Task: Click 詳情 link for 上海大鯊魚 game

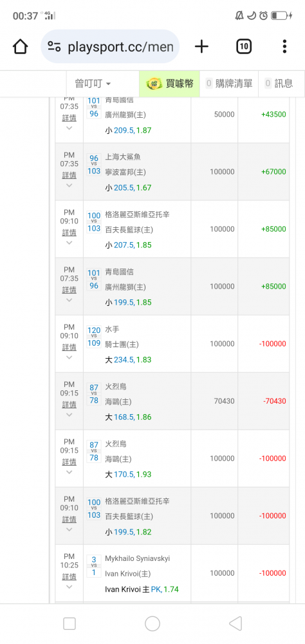Action: (x=69, y=175)
